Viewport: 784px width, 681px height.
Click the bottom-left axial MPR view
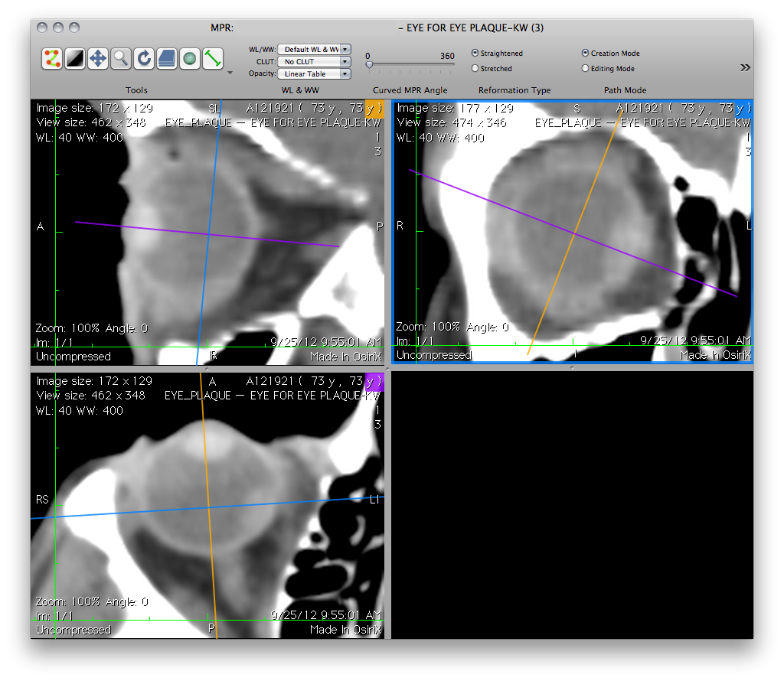click(208, 505)
